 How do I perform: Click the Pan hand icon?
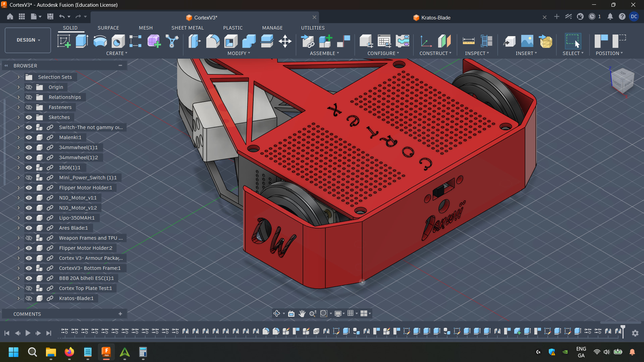(x=302, y=313)
